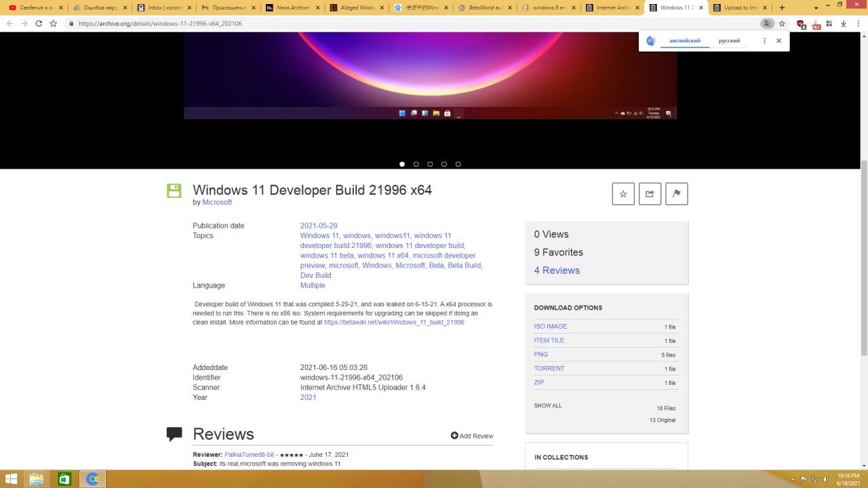This screenshot has height=488, width=868.
Task: Open the browser downloads icon
Action: 844,23
